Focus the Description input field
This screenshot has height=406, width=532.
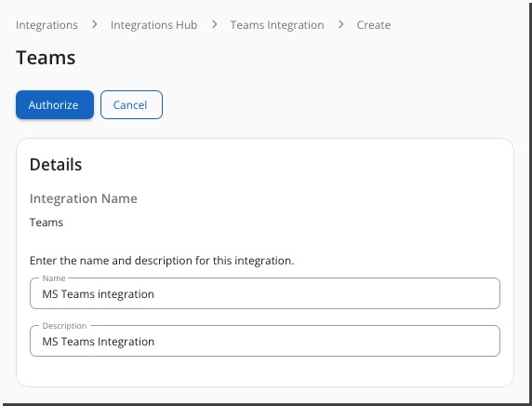[x=265, y=341]
